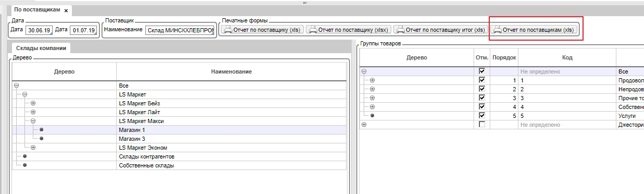644x194 pixels.
Task: Collapse the LS Маркет Макси node
Action: coord(33,121)
